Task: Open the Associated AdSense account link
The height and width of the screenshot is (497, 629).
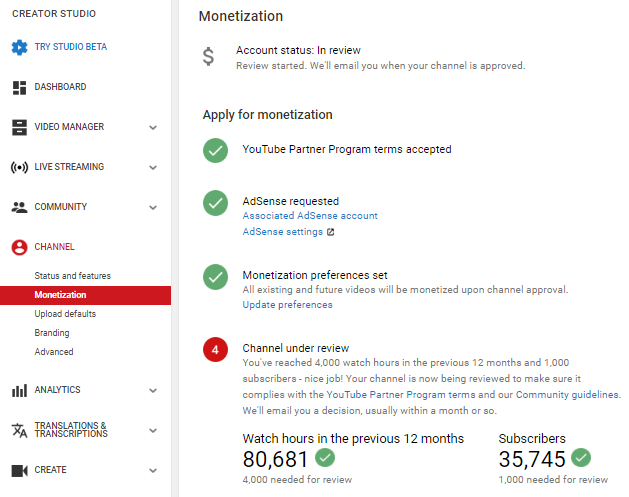Action: pos(310,216)
